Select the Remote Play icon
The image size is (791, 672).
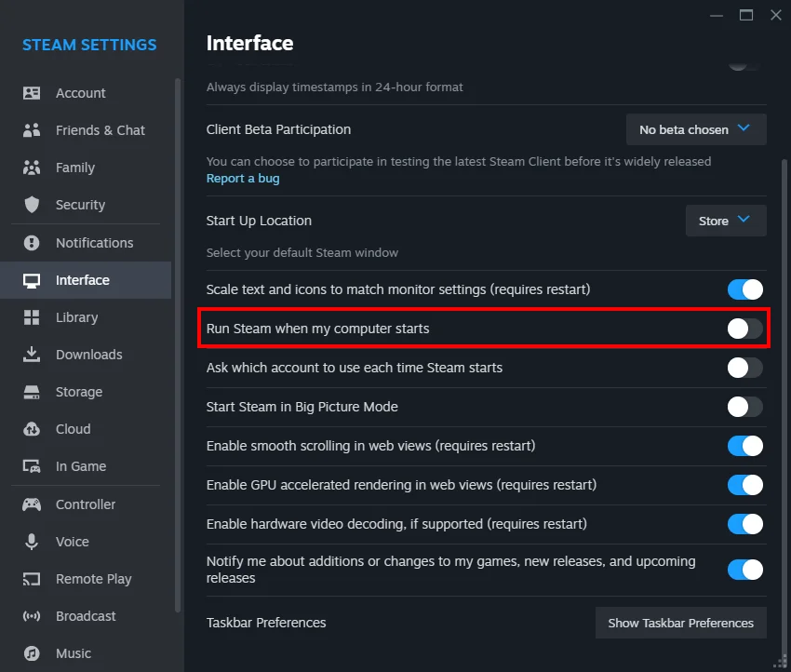[x=31, y=579]
